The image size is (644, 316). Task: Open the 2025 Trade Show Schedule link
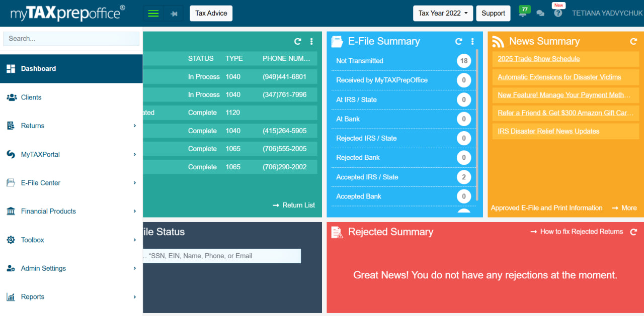coord(538,59)
